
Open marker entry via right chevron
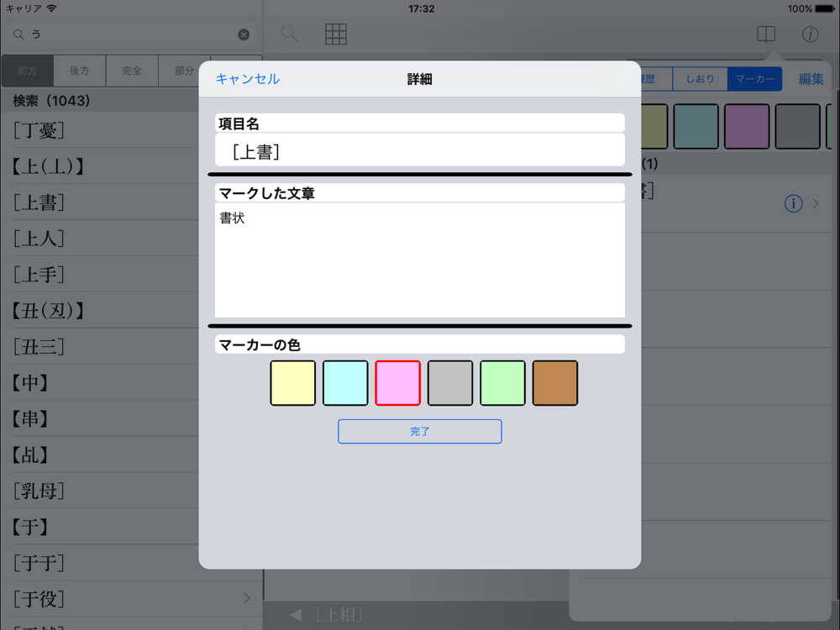tap(816, 203)
